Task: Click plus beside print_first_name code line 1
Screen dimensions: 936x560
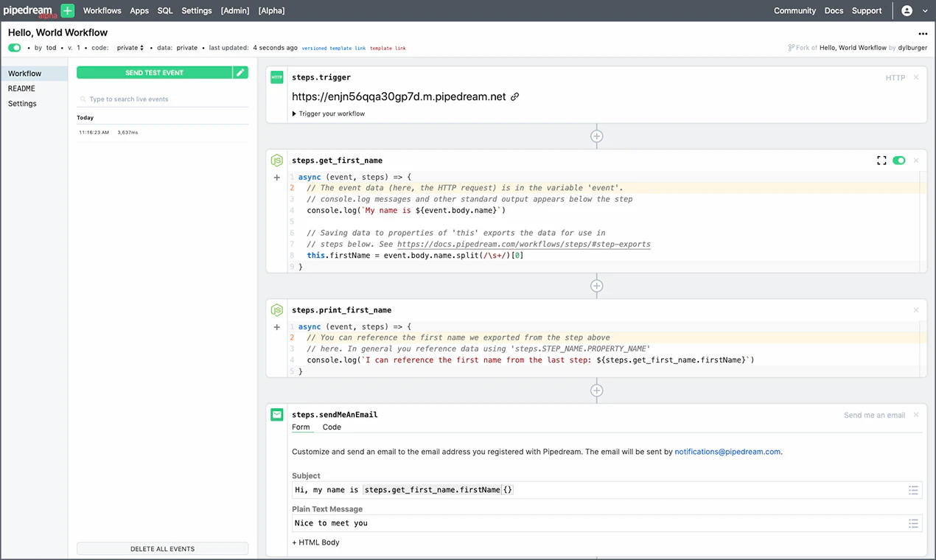Action: 277,327
